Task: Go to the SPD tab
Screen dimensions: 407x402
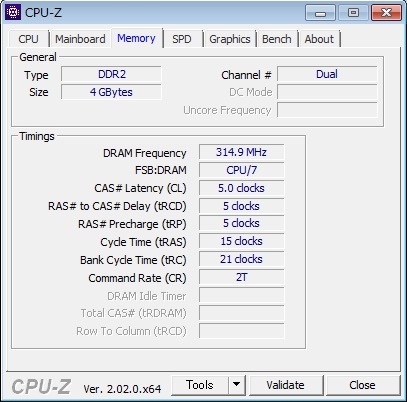Action: pos(182,39)
